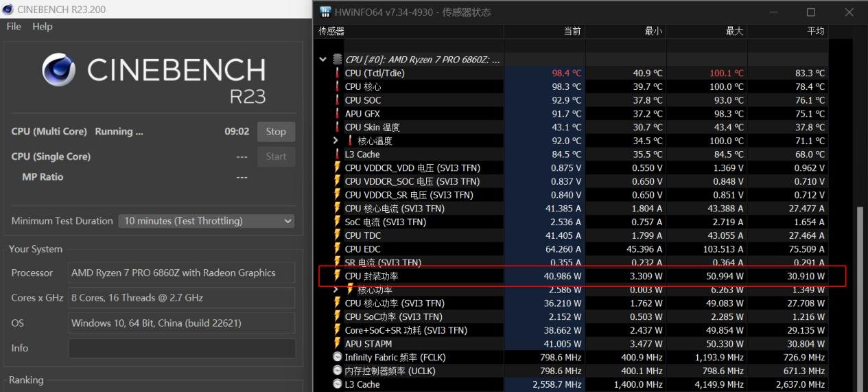868x392 pixels.
Task: Click the thermometer icon beside CPU (Tctl/Tdie)
Action: [337, 73]
